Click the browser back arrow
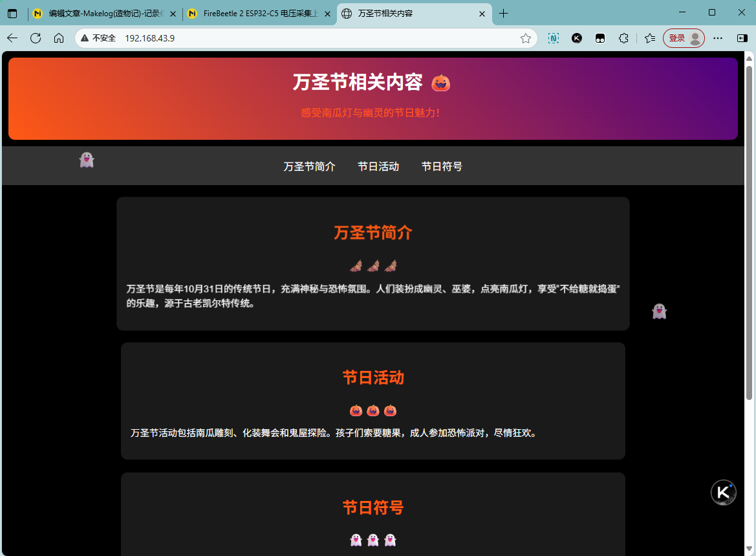Image resolution: width=756 pixels, height=556 pixels. click(x=12, y=38)
